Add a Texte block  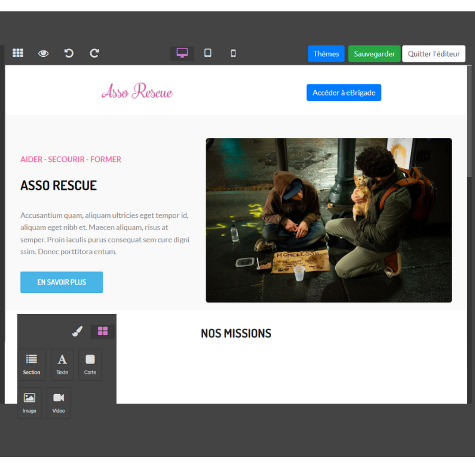[62, 364]
